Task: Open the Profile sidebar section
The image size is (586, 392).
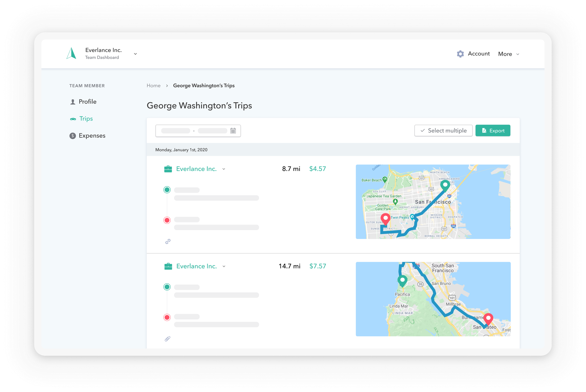Action: point(87,102)
